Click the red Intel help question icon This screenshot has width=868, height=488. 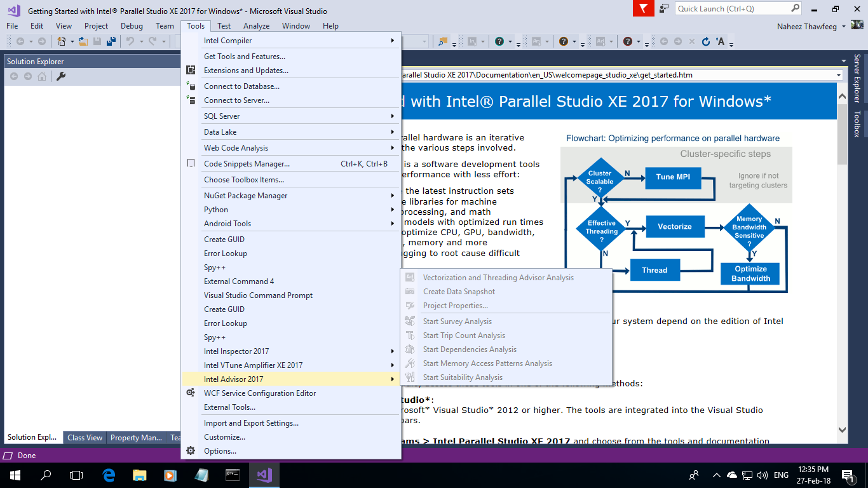tap(628, 41)
